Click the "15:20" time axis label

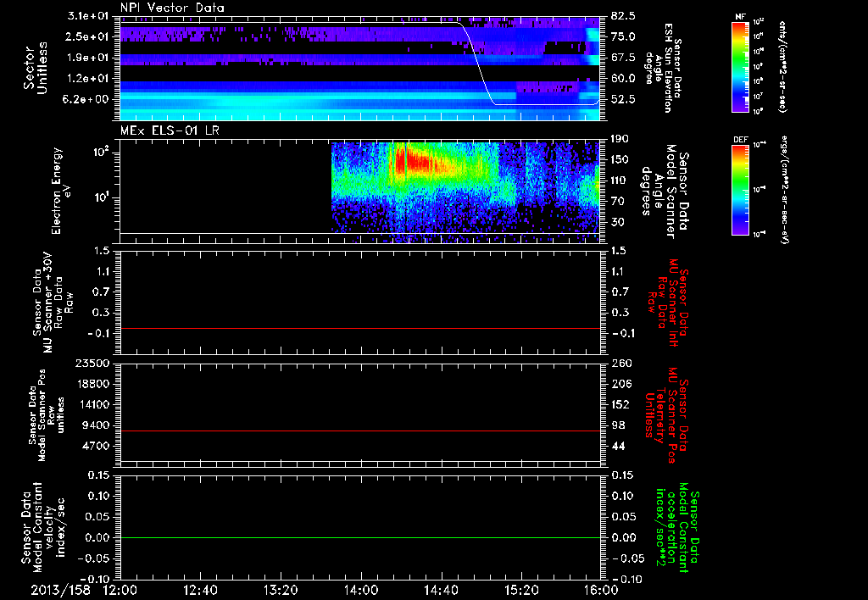[x=521, y=590]
